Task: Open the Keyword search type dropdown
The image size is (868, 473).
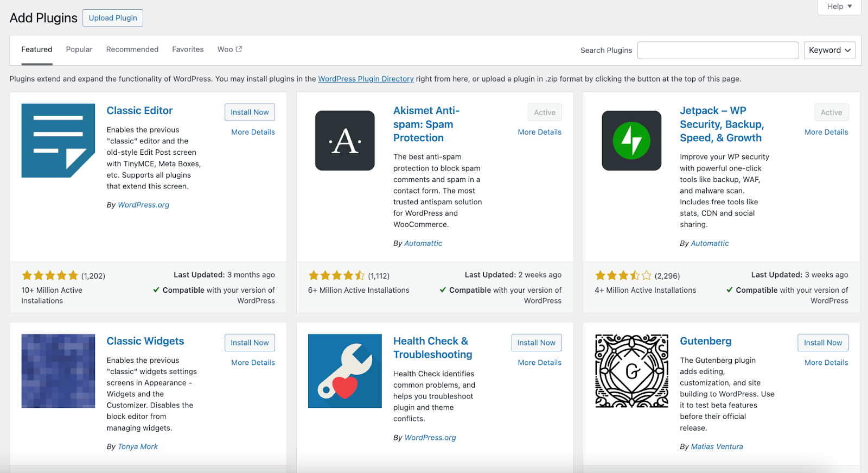Action: (829, 50)
